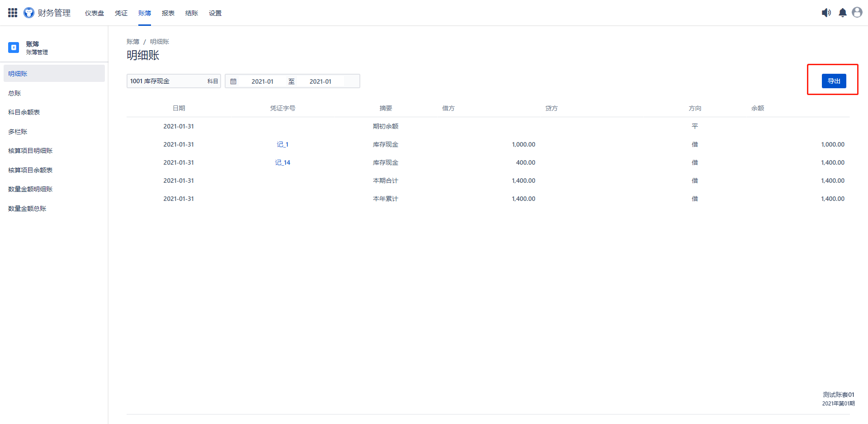Viewport: 868px width, 424px height.
Task: Go to the 结账 menu
Action: [x=192, y=13]
